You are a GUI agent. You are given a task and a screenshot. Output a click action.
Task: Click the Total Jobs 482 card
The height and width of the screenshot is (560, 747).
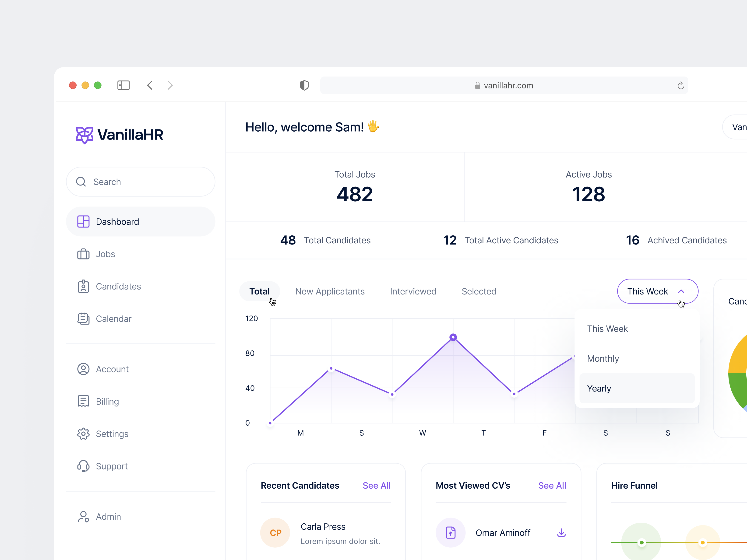(345, 187)
